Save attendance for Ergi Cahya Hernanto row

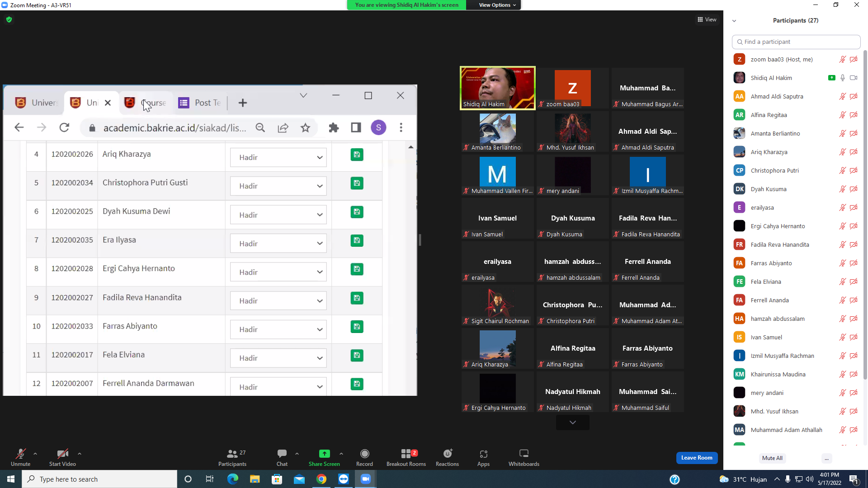click(357, 269)
